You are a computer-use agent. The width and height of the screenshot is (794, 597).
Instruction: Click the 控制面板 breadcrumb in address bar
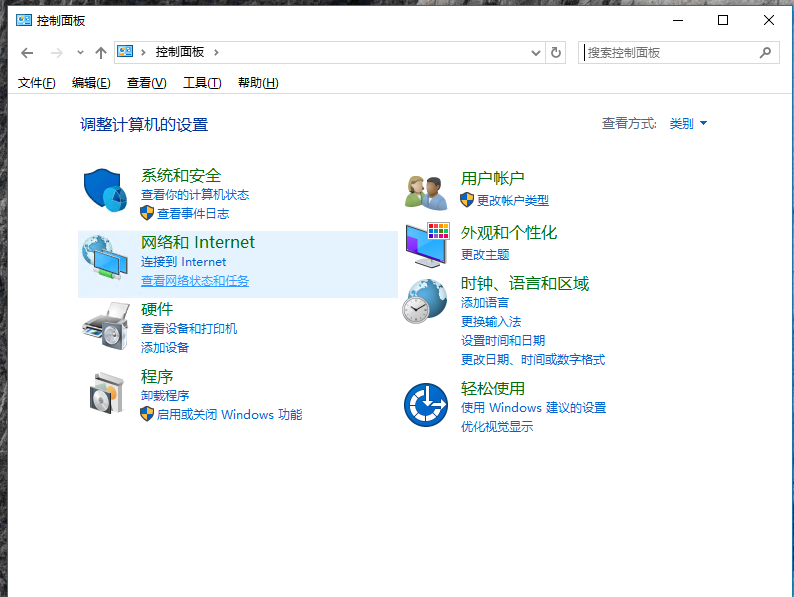[x=180, y=52]
